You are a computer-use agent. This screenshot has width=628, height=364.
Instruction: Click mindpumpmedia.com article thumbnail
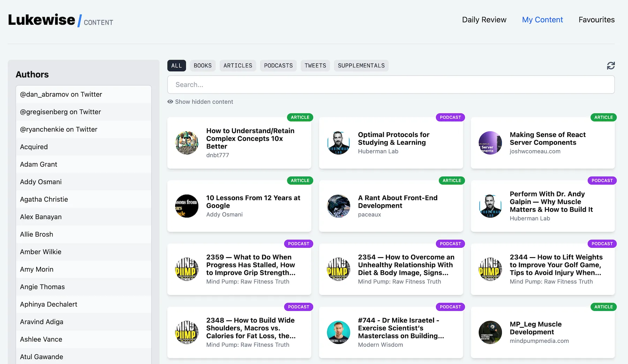490,332
